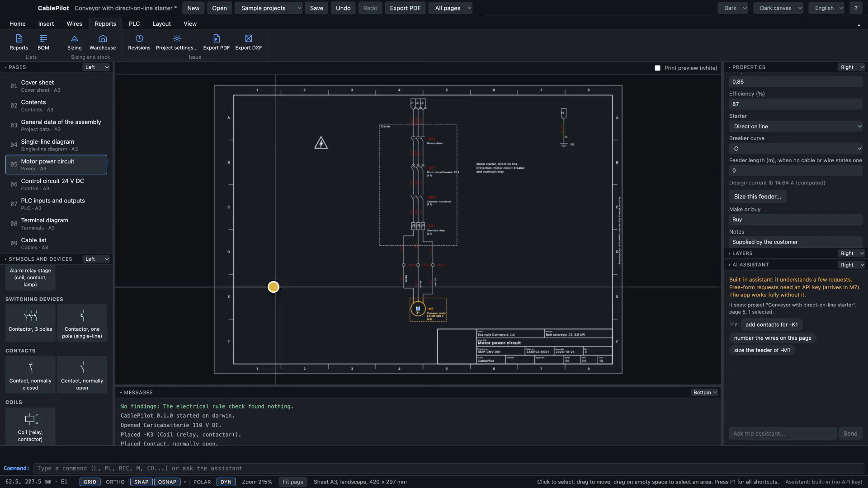This screenshot has width=868, height=488.
Task: Click the Export DXF ribbon icon
Action: [x=249, y=42]
